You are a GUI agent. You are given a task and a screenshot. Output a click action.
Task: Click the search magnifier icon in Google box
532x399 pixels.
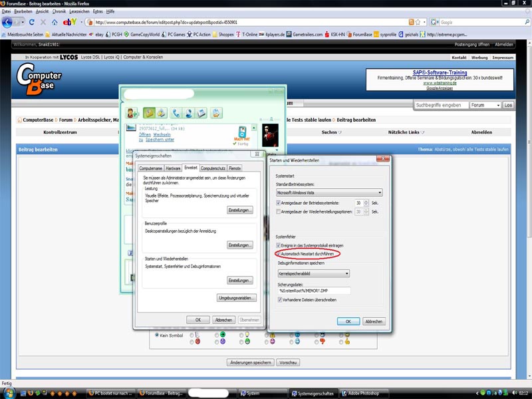pyautogui.click(x=527, y=22)
